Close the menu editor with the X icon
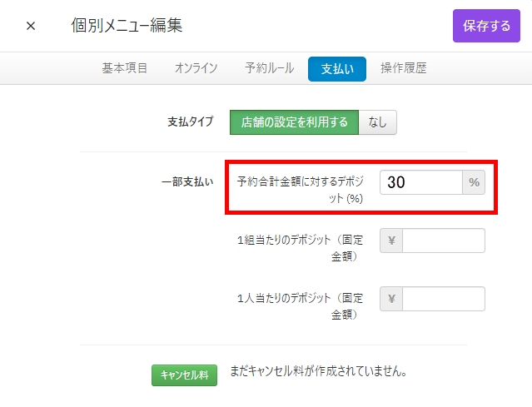 31,26
